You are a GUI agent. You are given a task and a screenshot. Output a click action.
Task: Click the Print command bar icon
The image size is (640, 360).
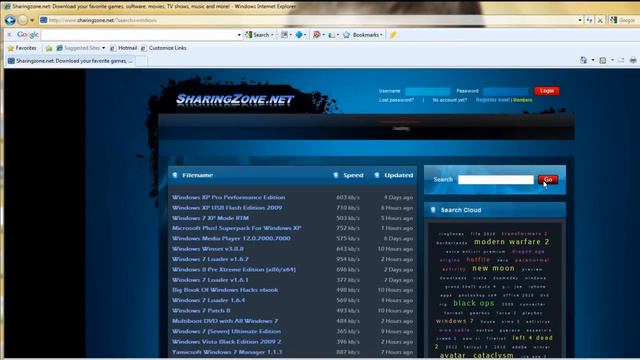[633, 60]
